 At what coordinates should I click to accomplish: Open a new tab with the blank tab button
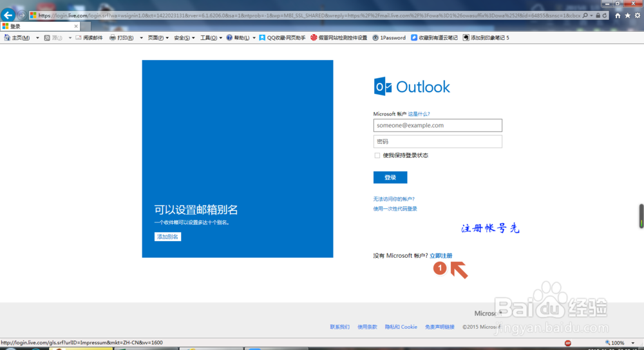click(x=86, y=26)
